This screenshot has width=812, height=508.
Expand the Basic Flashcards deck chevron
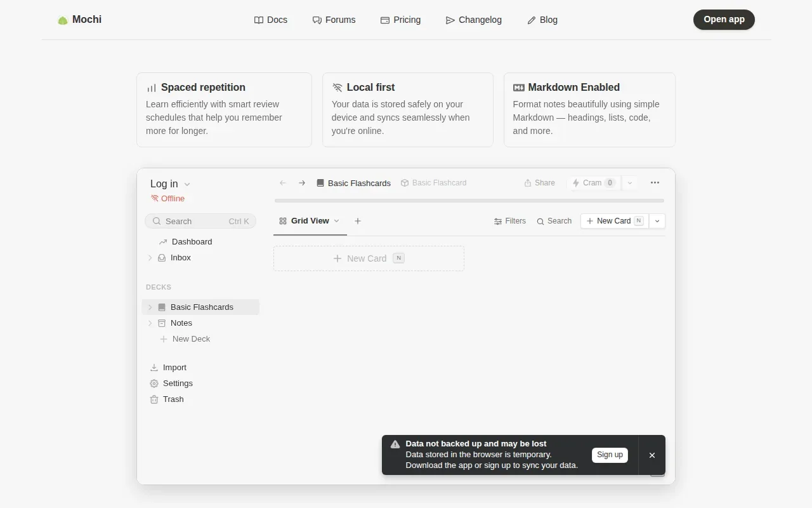pos(150,307)
